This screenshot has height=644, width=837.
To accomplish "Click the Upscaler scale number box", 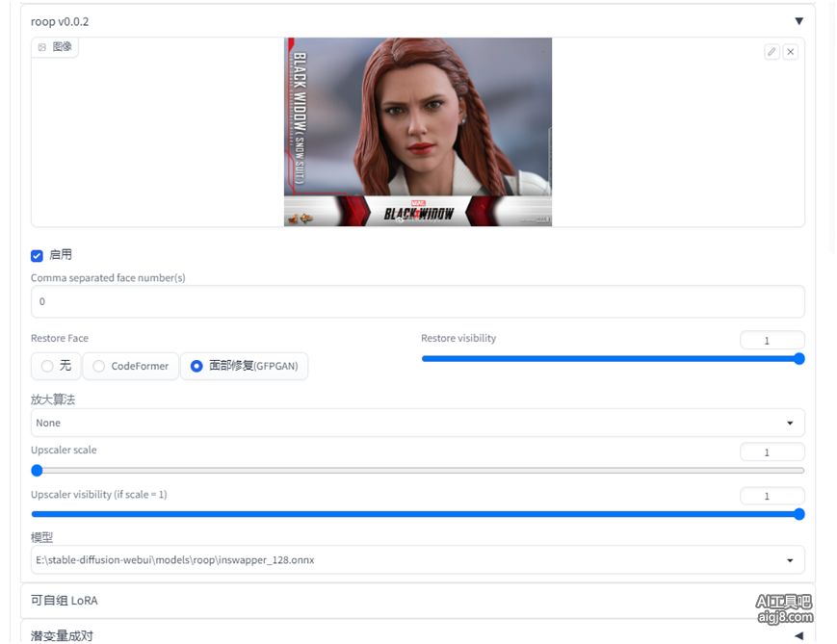I will point(772,451).
